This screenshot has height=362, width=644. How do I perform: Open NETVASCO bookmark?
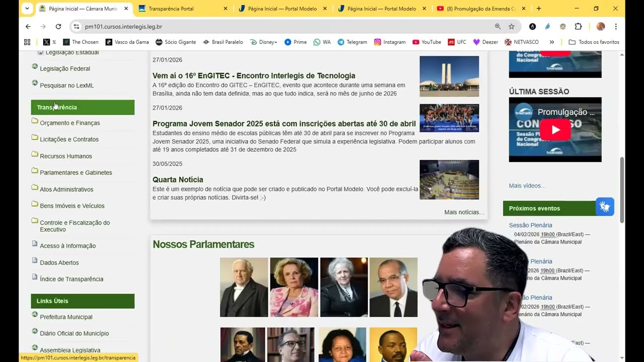tap(522, 42)
